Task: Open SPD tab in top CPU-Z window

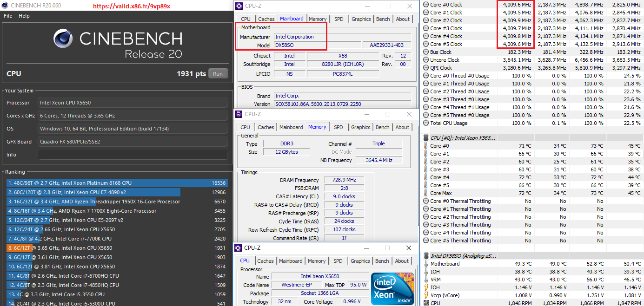Action: [x=339, y=19]
